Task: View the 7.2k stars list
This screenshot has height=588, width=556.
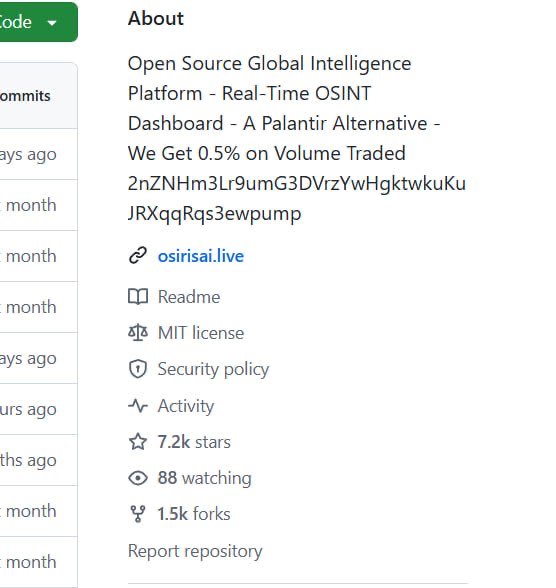Action: point(194,442)
